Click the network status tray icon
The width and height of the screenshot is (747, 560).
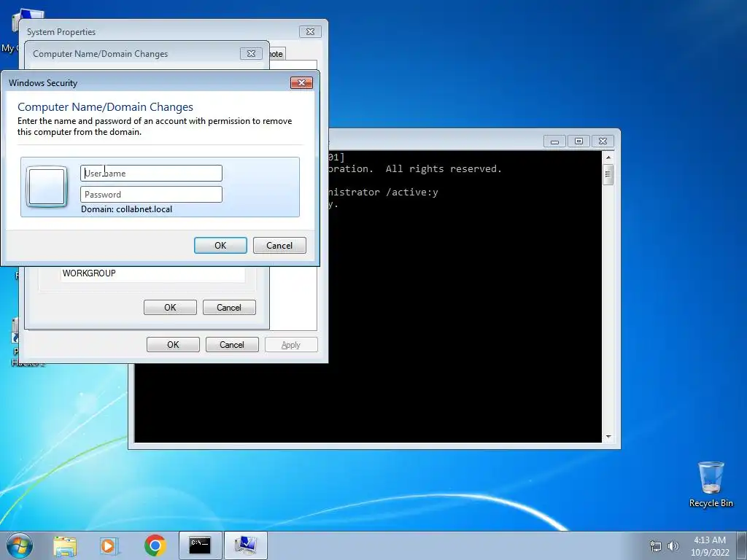(x=656, y=546)
